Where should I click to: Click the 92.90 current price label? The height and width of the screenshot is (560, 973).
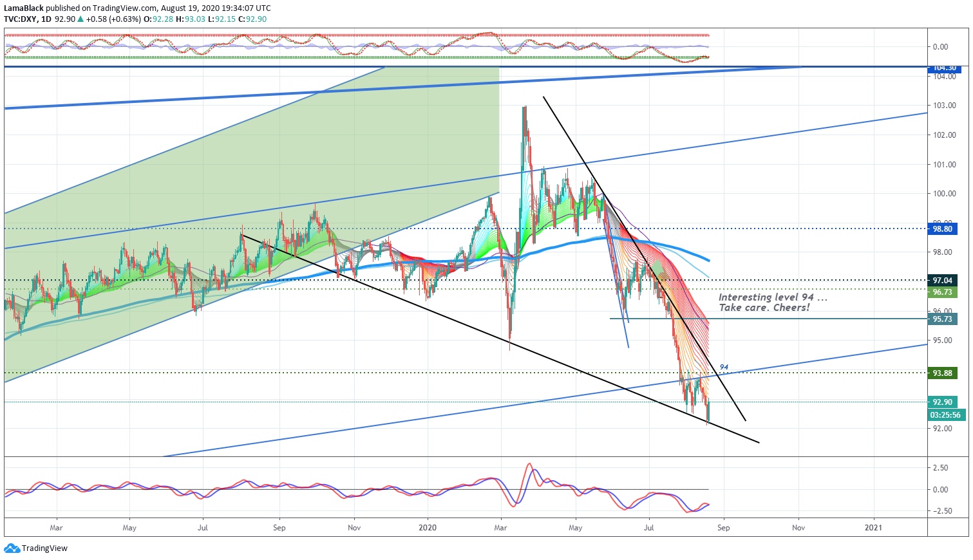coord(943,402)
